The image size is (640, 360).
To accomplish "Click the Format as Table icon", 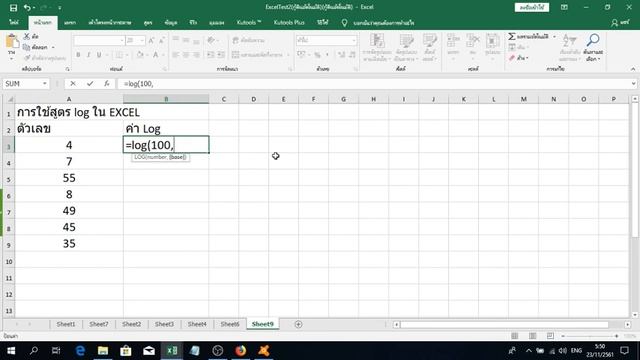I will coord(407,41).
